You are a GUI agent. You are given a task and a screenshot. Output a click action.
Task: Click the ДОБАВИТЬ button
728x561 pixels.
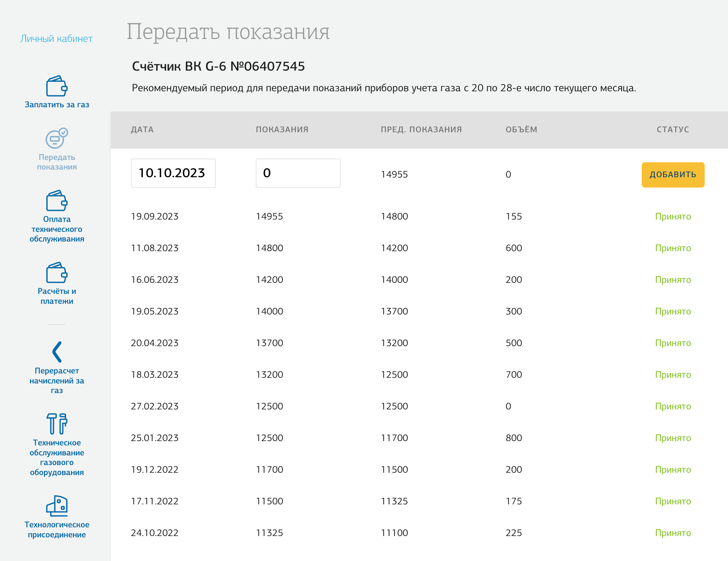tap(673, 175)
